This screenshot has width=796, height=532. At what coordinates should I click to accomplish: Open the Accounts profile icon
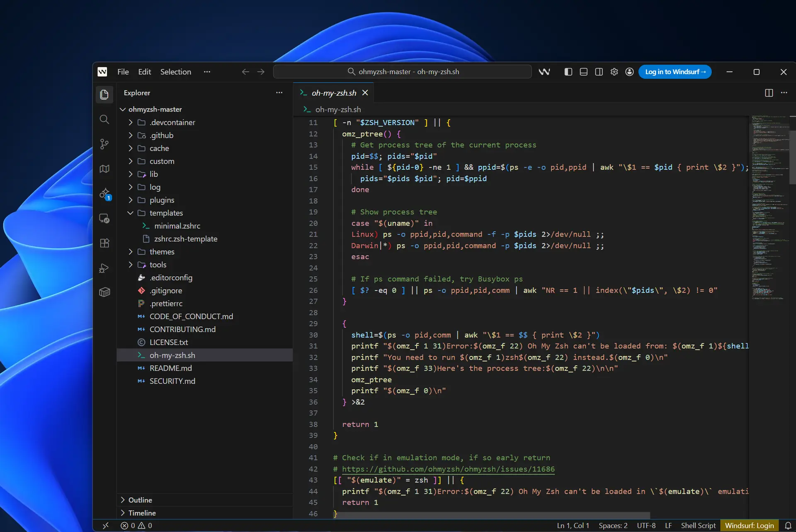(x=629, y=72)
